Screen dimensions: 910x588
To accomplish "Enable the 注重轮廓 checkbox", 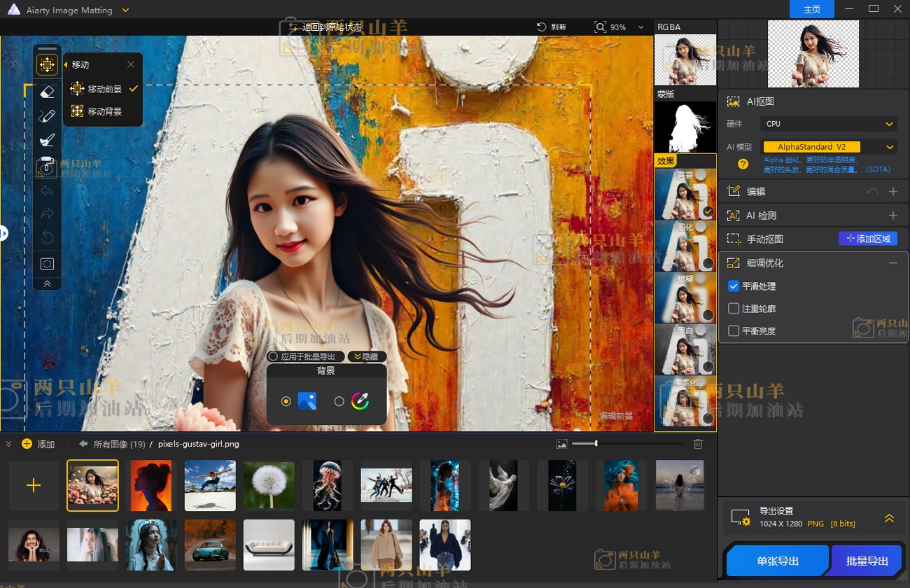I will [734, 309].
